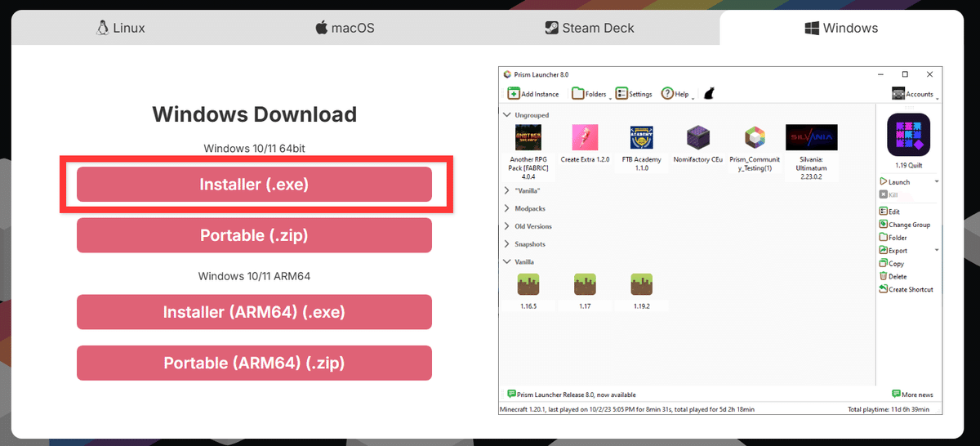Click Change Group in the sidebar
This screenshot has height=446, width=980.
(905, 225)
